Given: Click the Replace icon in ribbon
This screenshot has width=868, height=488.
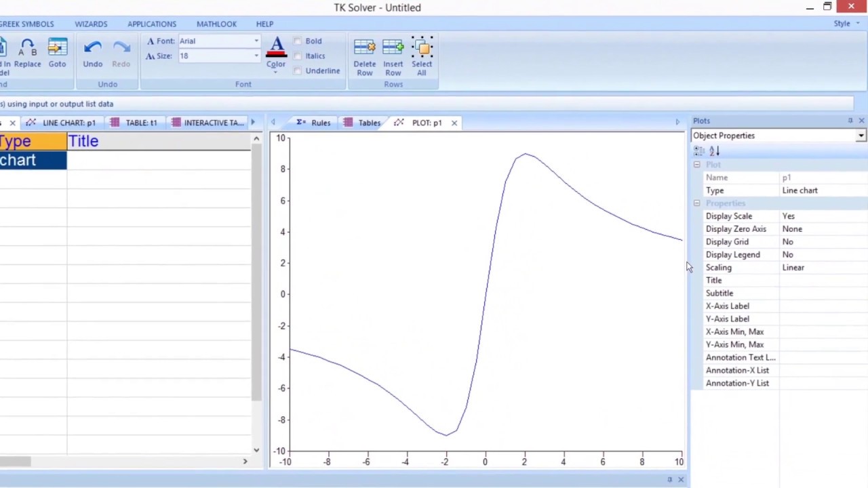Looking at the screenshot, I should 27,54.
